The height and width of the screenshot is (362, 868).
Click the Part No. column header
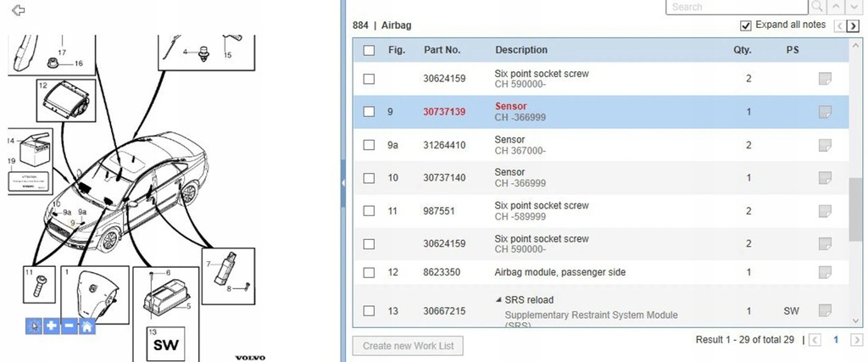pyautogui.click(x=442, y=50)
